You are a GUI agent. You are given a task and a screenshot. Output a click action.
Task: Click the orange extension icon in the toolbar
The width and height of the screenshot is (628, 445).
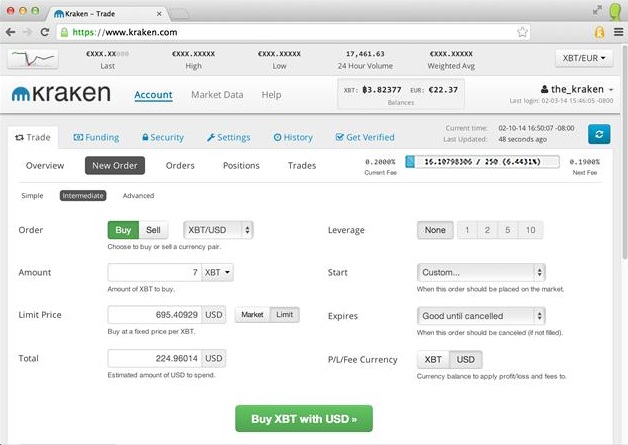599,32
